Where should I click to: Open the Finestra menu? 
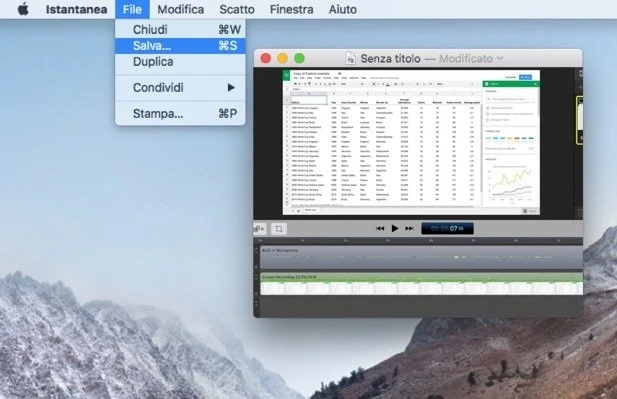[x=292, y=9]
